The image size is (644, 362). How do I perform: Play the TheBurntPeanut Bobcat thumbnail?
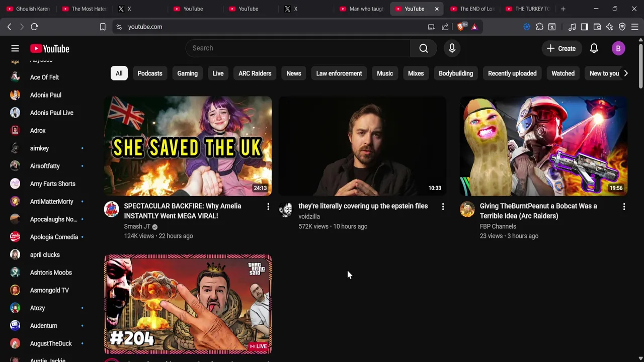coord(543,146)
